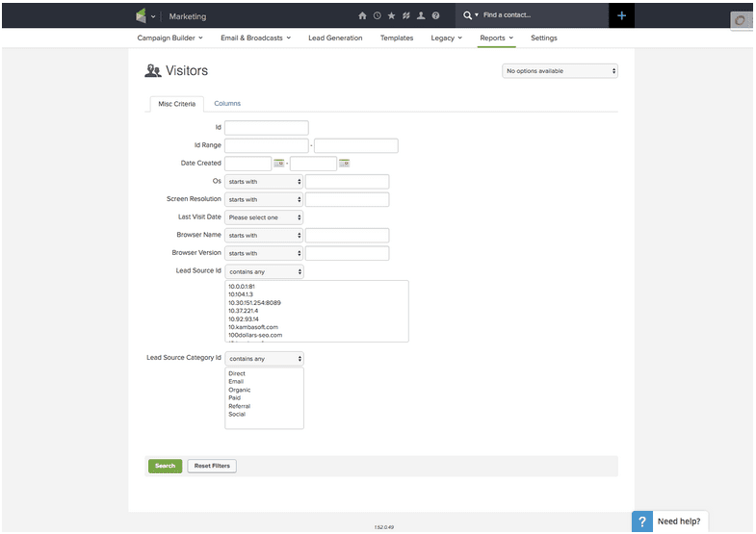
Task: Open the Reports menu
Action: [497, 38]
